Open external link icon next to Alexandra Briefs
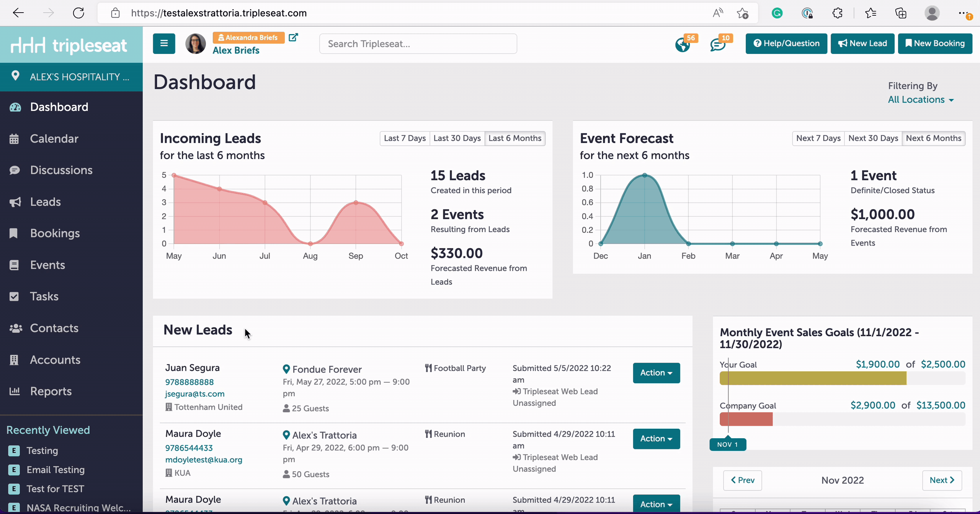The height and width of the screenshot is (514, 980). point(293,37)
